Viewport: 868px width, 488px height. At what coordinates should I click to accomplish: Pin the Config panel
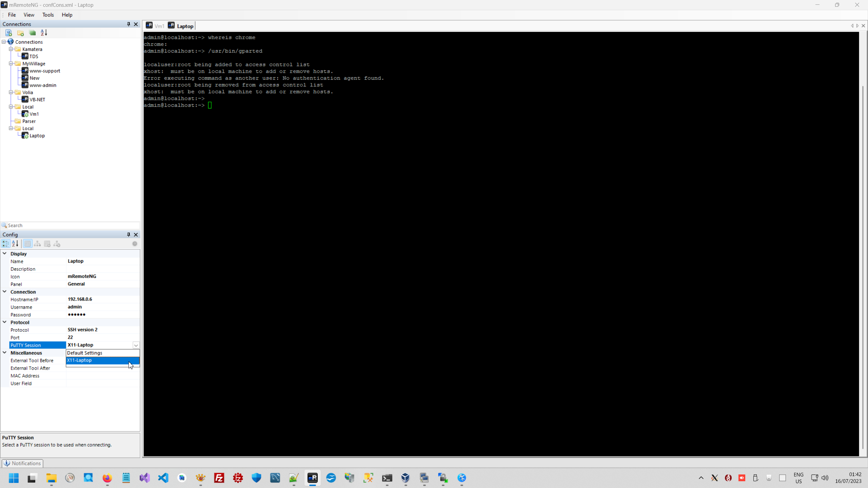(128, 235)
